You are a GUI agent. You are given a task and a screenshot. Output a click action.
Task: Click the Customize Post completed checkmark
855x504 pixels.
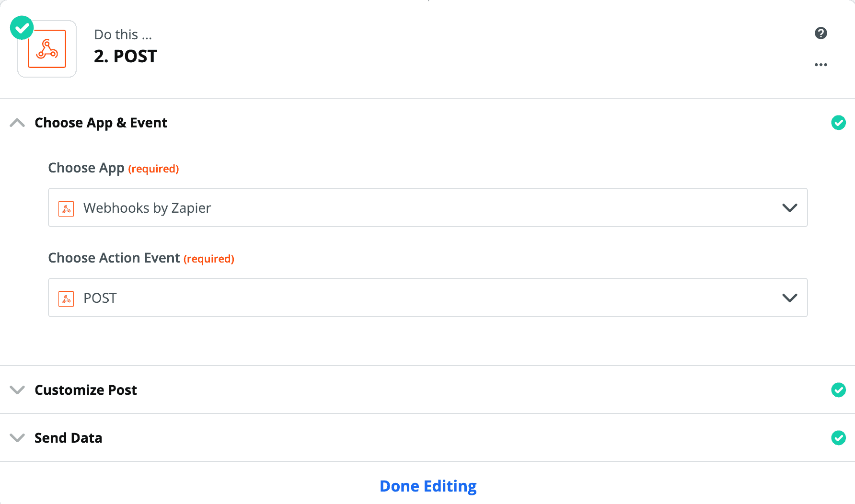click(x=838, y=390)
